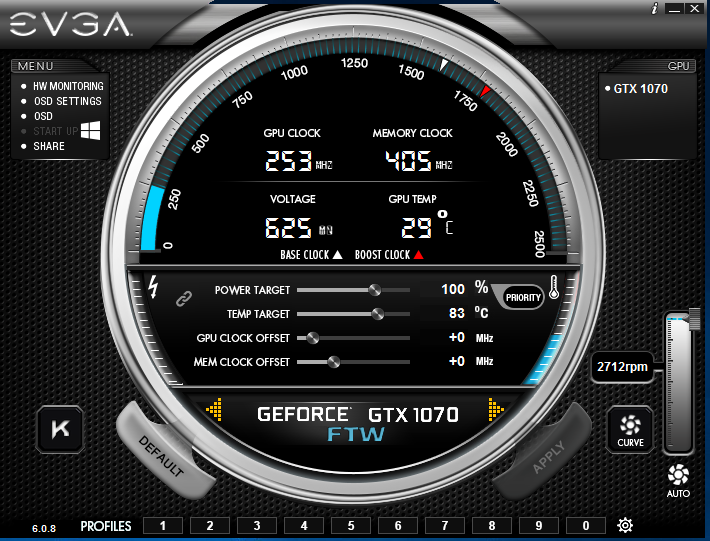Select OSD menu entry

(43, 116)
